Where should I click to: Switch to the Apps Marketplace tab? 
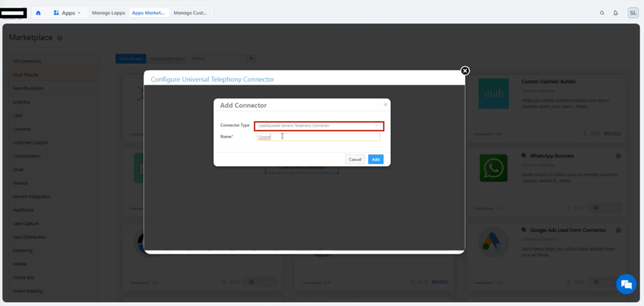[148, 12]
